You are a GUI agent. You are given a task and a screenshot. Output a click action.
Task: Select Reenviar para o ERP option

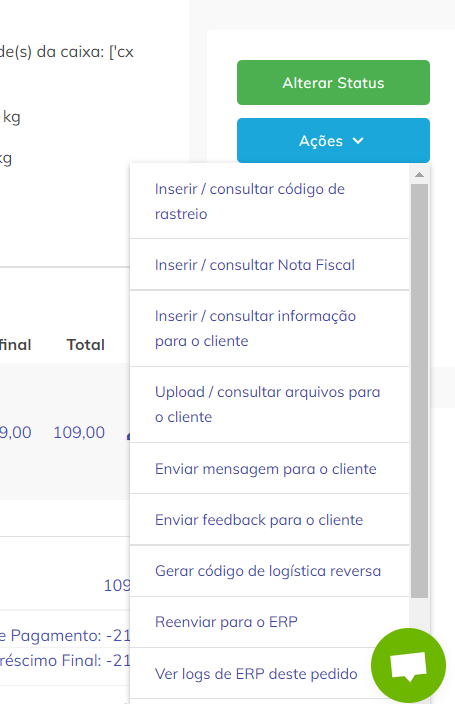269,622
